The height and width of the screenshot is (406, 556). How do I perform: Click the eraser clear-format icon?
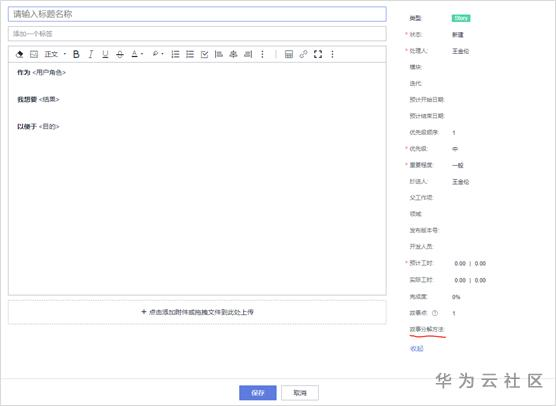tap(20, 54)
